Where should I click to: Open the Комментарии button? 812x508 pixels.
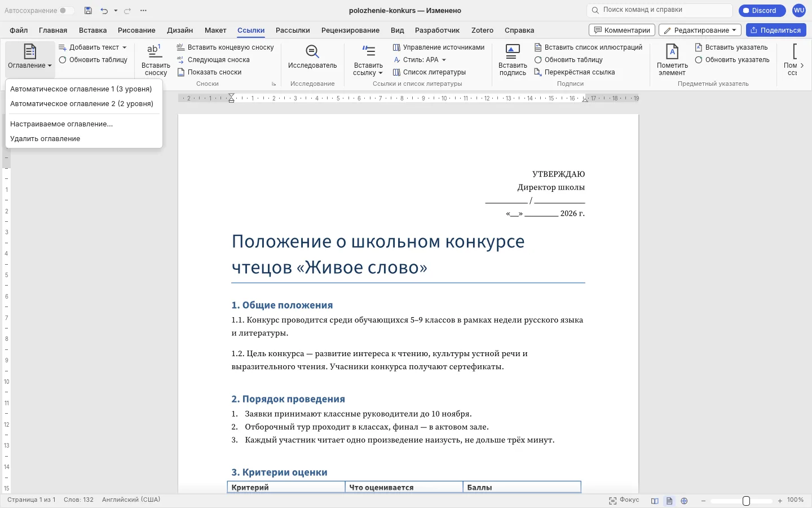tap(622, 30)
